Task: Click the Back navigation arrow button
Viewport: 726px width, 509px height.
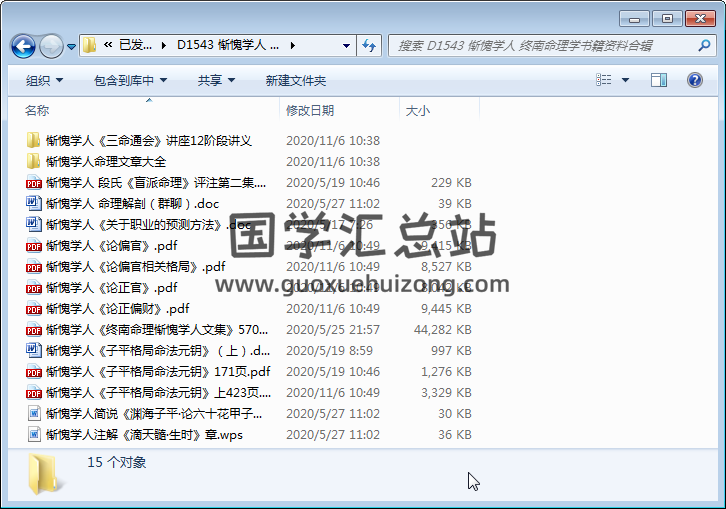Action: click(24, 46)
